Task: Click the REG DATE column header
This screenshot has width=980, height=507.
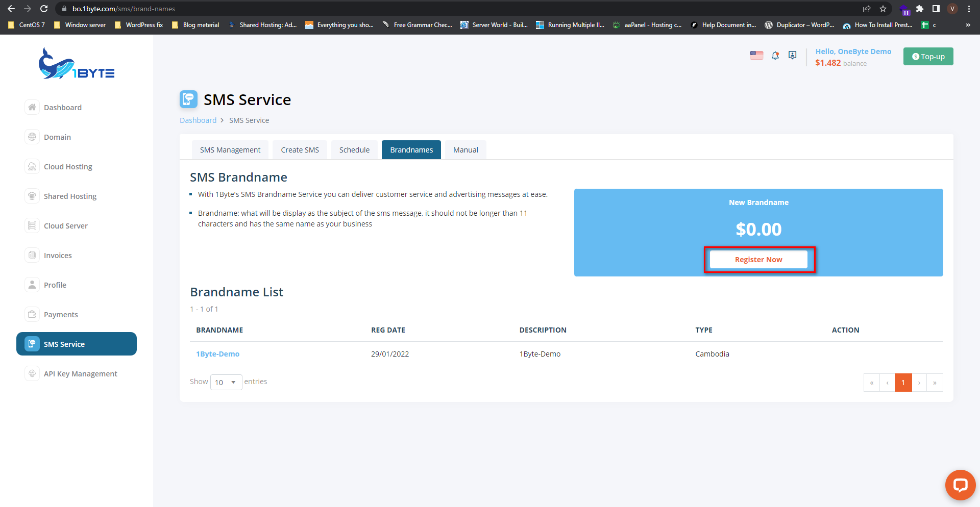Action: (388, 330)
